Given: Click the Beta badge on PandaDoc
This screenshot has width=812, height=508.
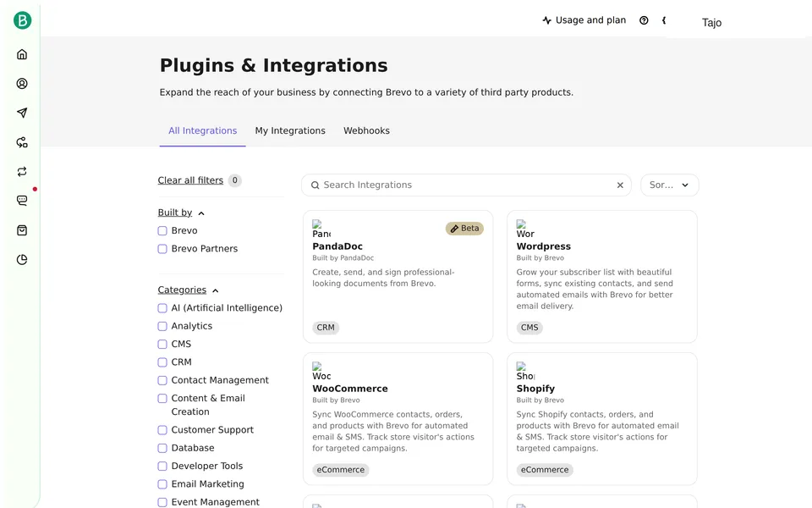Looking at the screenshot, I should pyautogui.click(x=464, y=229).
